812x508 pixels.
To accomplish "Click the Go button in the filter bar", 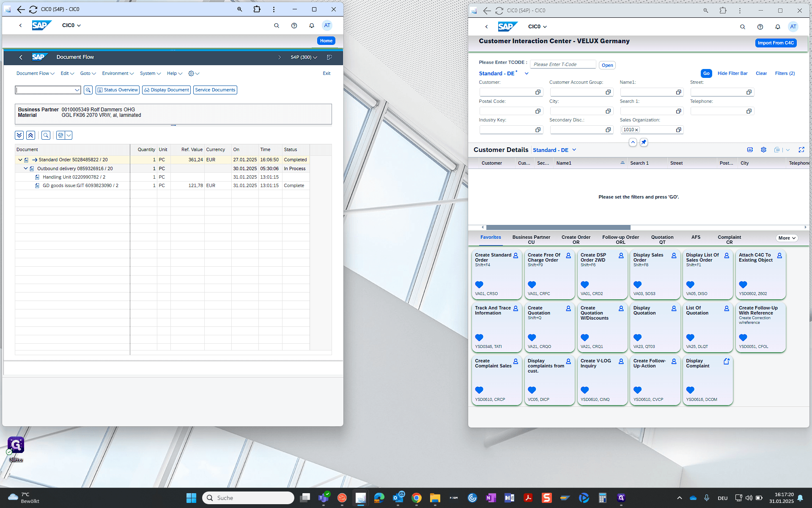I will (x=706, y=74).
